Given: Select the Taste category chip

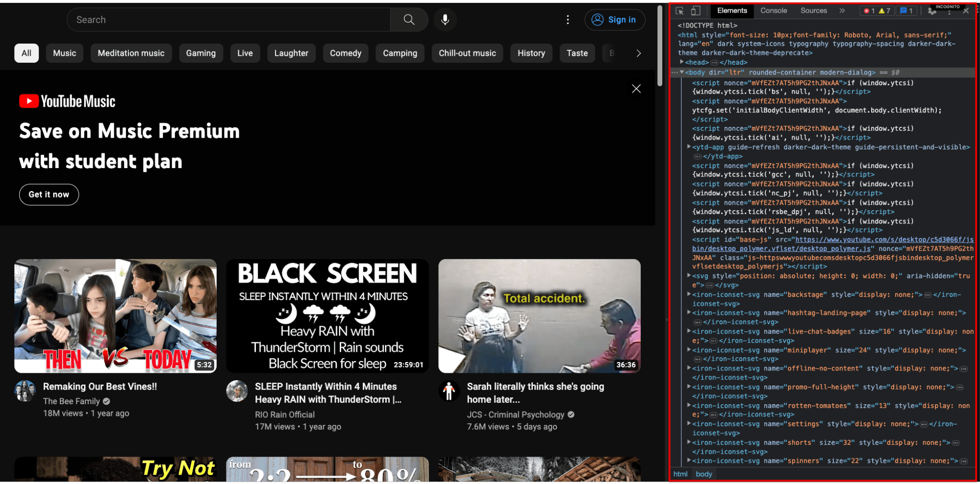Looking at the screenshot, I should pos(577,53).
